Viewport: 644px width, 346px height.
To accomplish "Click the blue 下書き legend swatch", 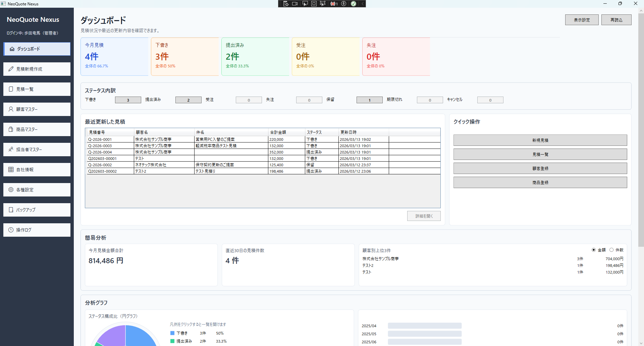I will coord(172,333).
